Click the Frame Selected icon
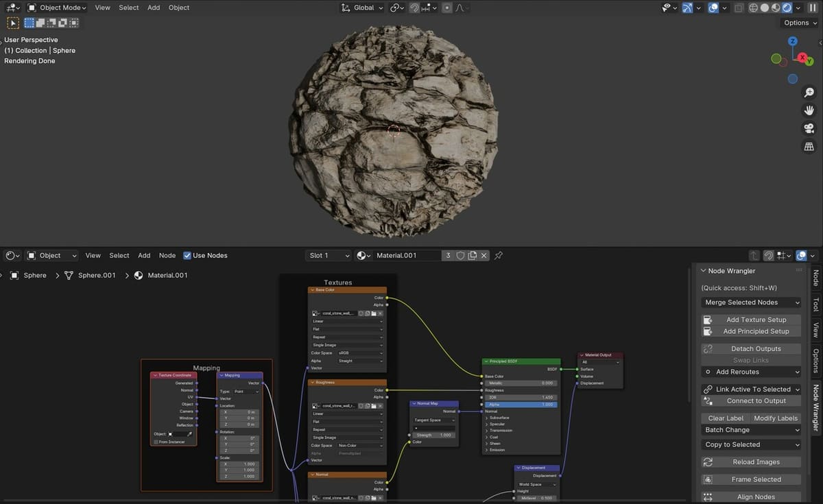823x504 pixels. tap(708, 480)
